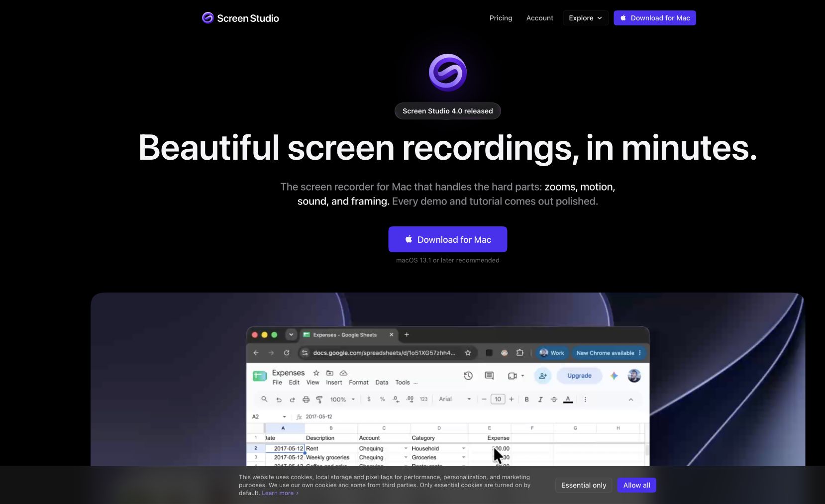Toggle italic with the I icon

tap(540, 399)
